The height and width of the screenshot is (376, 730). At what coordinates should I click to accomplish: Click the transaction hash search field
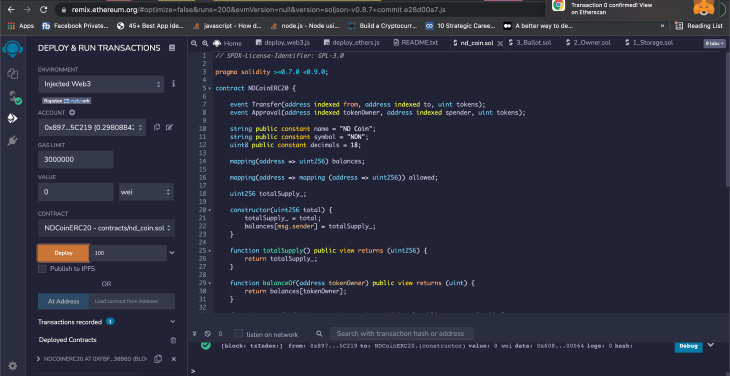tap(401, 334)
